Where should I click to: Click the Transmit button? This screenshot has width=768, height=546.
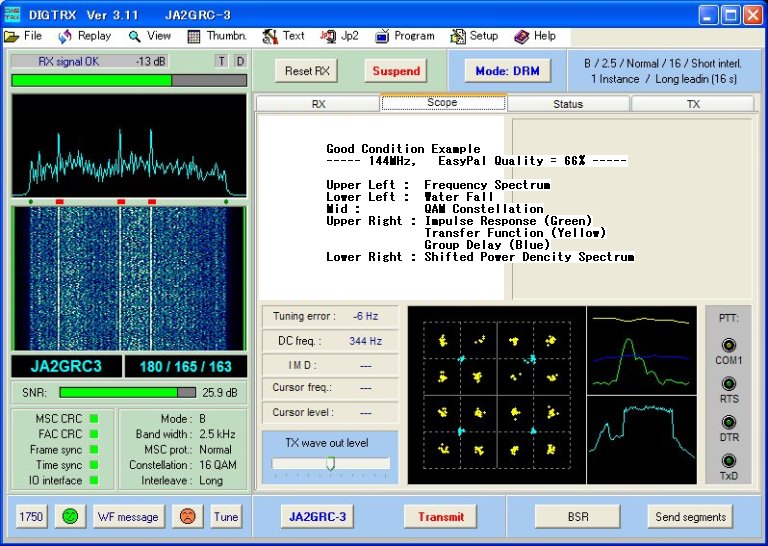point(441,517)
